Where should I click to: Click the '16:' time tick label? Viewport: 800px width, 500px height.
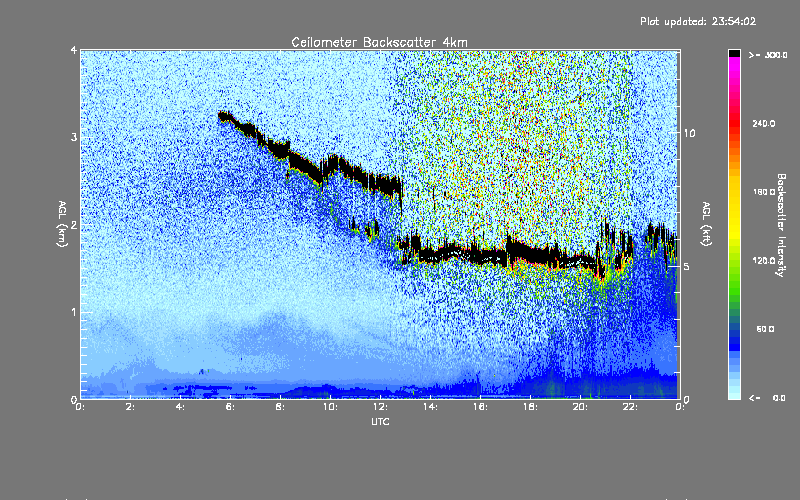point(480,407)
